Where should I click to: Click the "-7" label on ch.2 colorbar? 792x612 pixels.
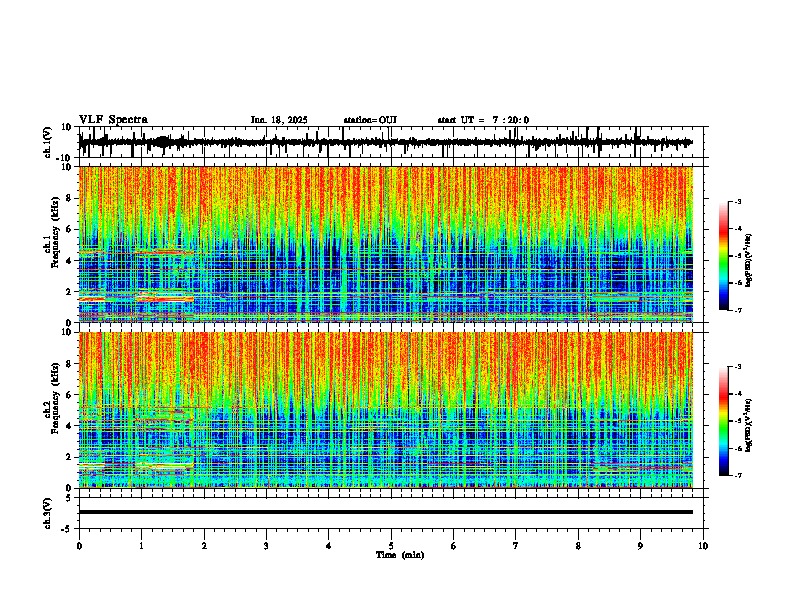click(x=737, y=476)
